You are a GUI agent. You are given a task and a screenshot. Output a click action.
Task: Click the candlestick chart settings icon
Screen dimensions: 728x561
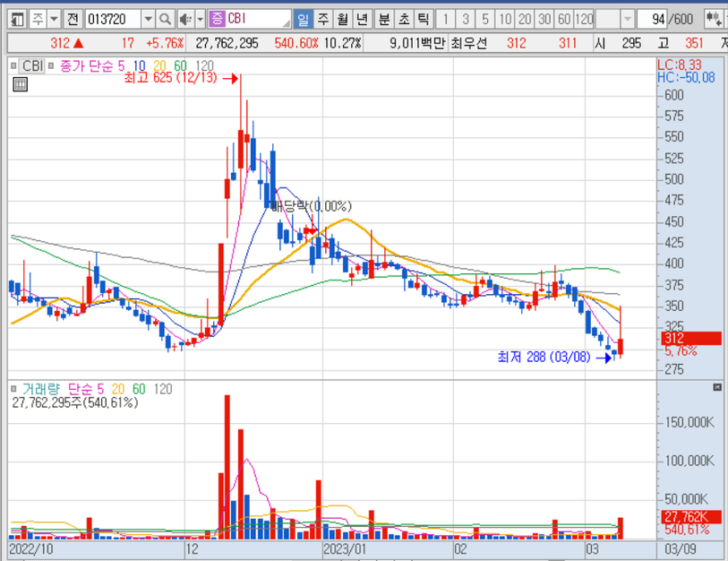point(713,19)
